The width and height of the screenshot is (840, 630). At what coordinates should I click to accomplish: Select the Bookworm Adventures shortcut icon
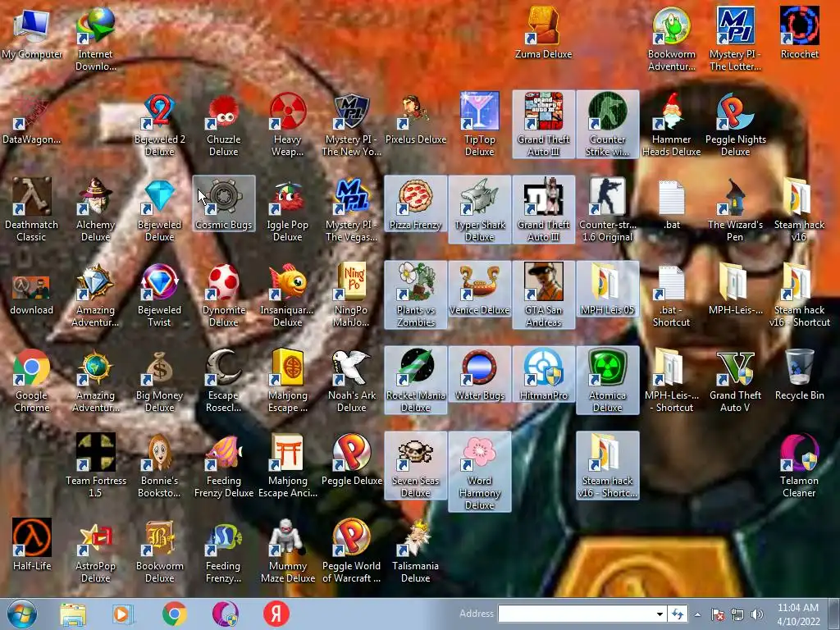pos(671,39)
